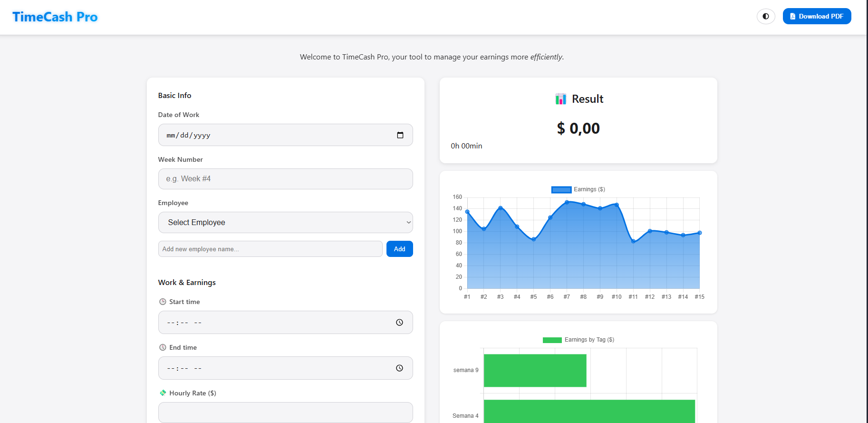The image size is (868, 423).
Task: Open calendar picker in Date of Work
Action: [400, 135]
